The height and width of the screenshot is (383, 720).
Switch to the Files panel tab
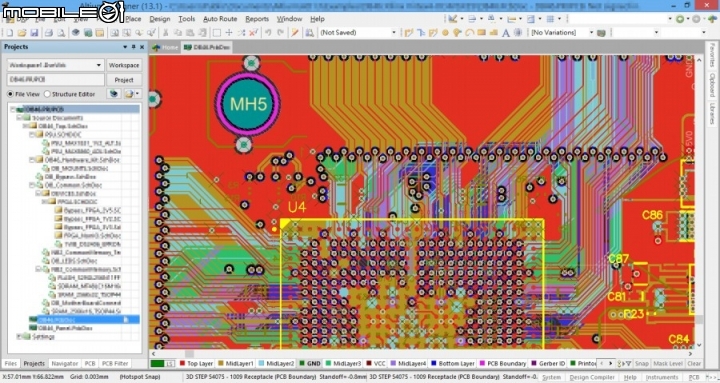click(x=11, y=363)
